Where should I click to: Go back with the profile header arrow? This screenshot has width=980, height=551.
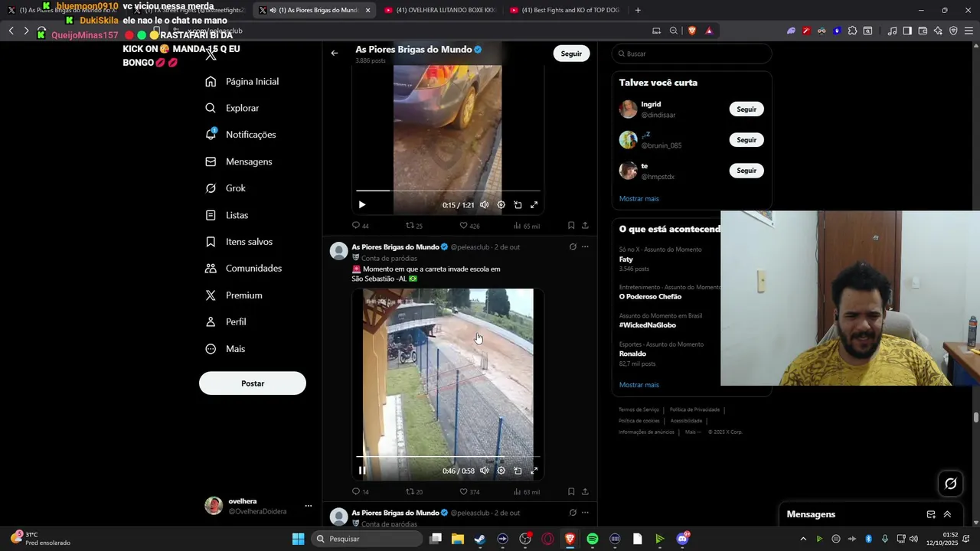[335, 54]
